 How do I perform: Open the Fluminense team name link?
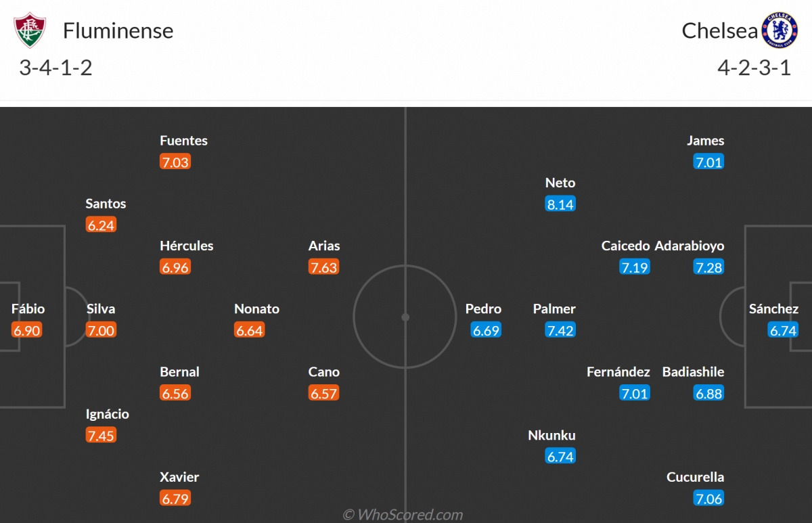pyautogui.click(x=118, y=31)
